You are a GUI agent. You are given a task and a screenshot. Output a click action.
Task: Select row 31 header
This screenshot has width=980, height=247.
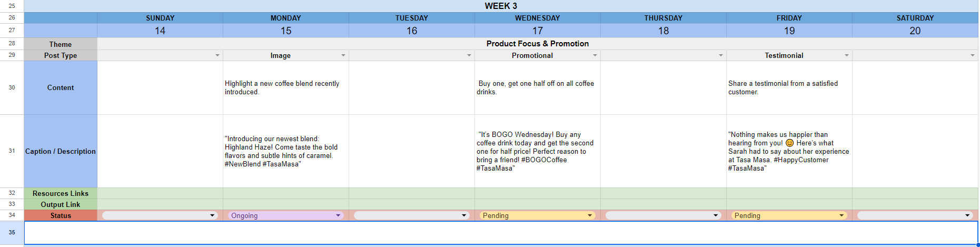pos(12,151)
